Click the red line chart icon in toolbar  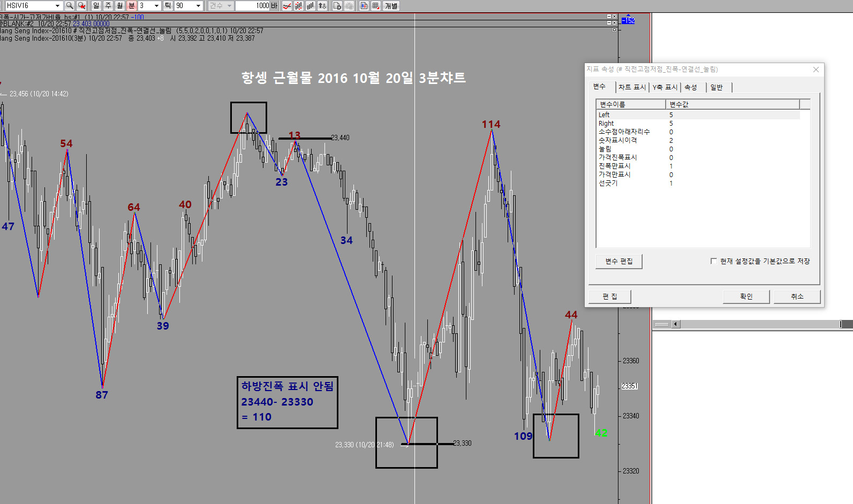287,6
